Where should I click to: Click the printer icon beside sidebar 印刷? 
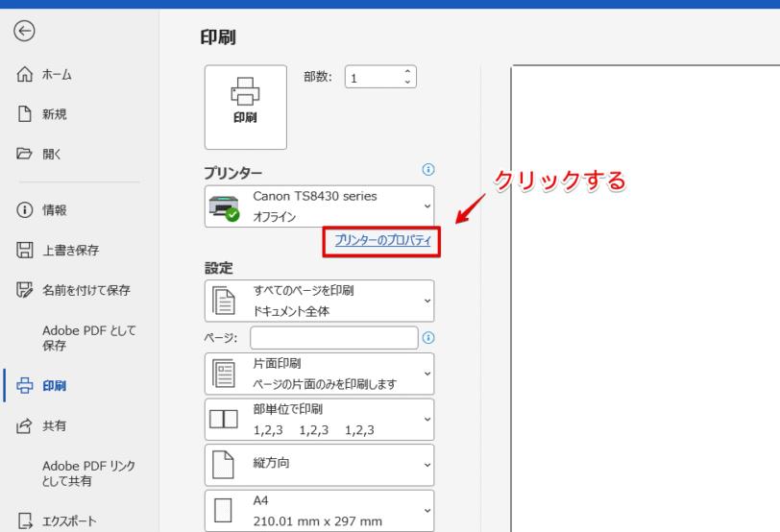tap(24, 385)
